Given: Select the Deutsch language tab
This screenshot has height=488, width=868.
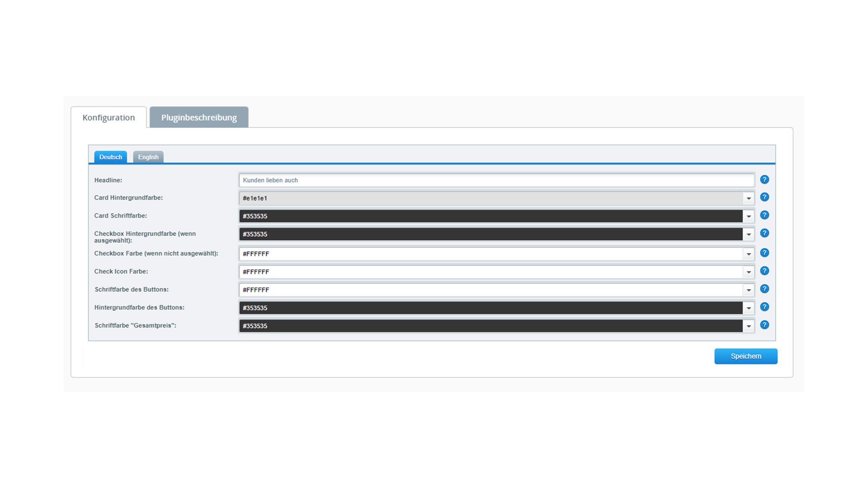Looking at the screenshot, I should coord(111,157).
